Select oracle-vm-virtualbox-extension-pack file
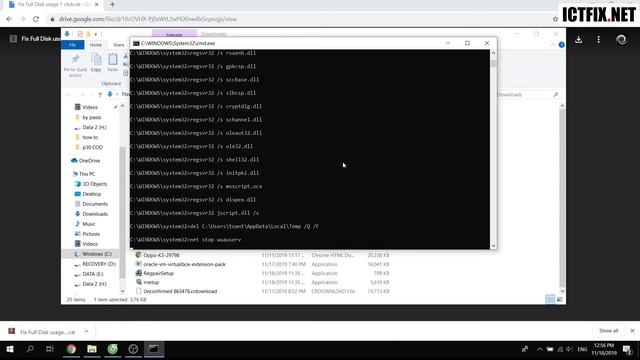The image size is (640, 360). coord(184,264)
